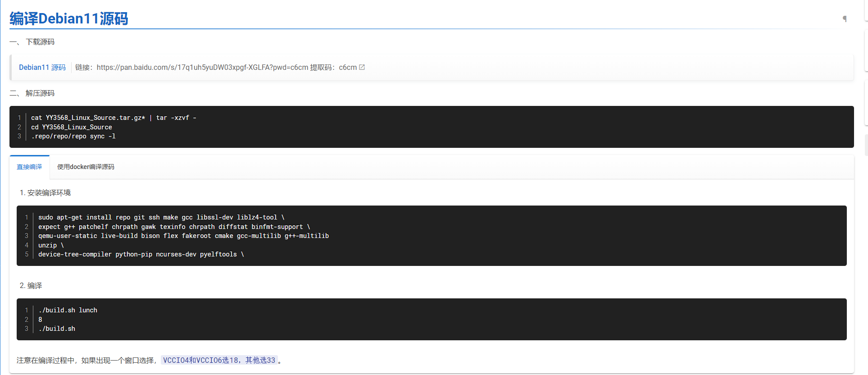Open the pan.baidu.com download link
The height and width of the screenshot is (375, 868).
tap(202, 67)
